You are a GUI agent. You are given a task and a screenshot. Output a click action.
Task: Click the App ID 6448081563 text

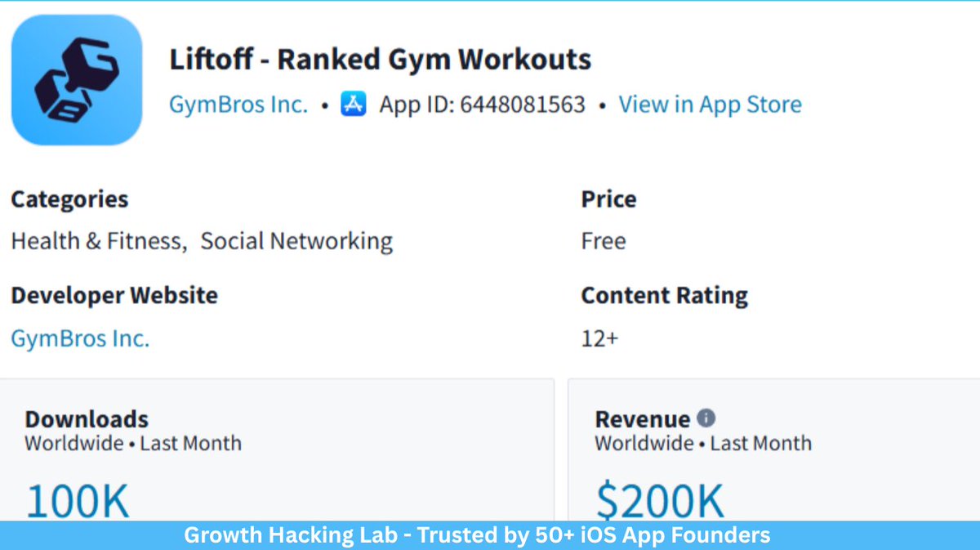[482, 105]
